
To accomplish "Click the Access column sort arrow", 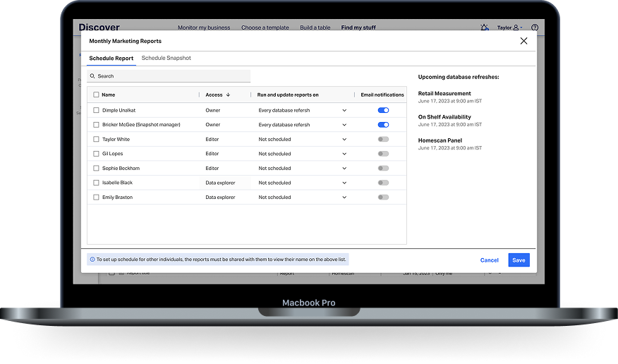I will tap(228, 95).
